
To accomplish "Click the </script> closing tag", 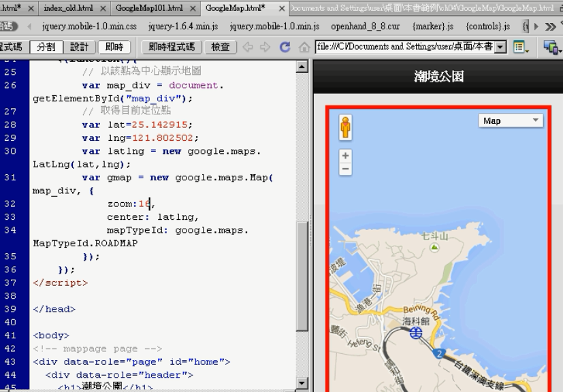I will (61, 283).
